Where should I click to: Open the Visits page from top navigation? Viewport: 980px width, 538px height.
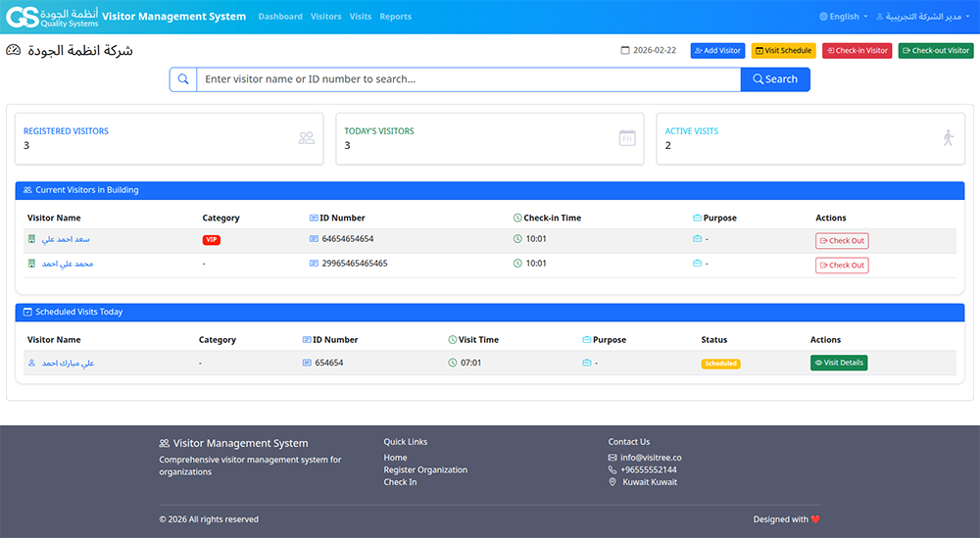(x=361, y=17)
